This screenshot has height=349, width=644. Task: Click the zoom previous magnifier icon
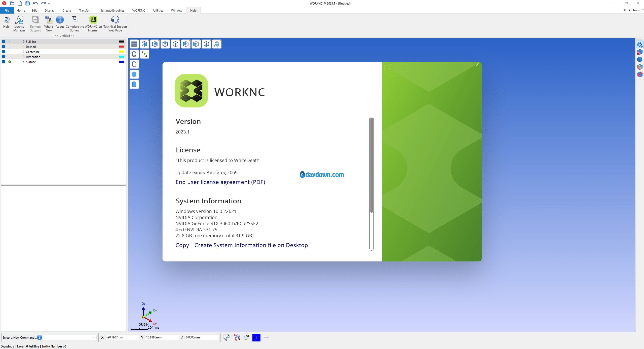(x=217, y=44)
